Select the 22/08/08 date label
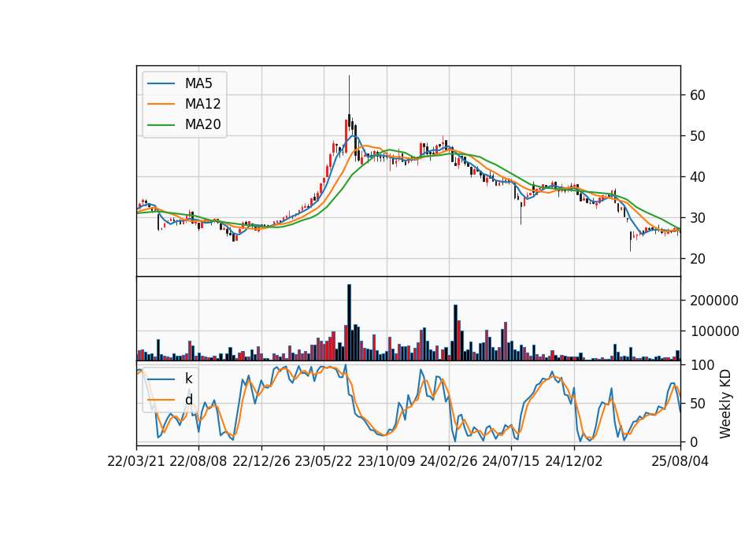 [x=198, y=461]
